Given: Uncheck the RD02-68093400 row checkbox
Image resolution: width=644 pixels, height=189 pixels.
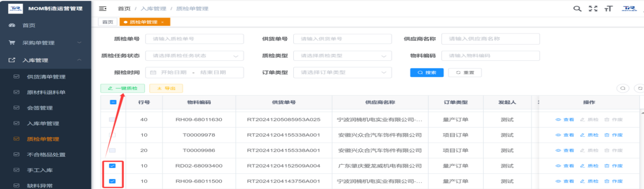Looking at the screenshot, I should 112,166.
